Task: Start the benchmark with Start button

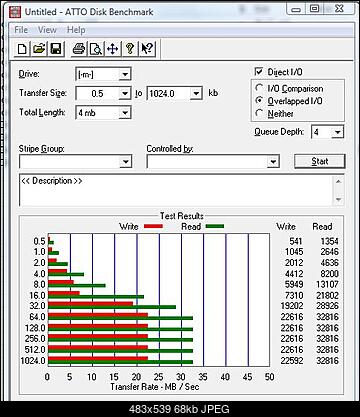Action: 320,161
